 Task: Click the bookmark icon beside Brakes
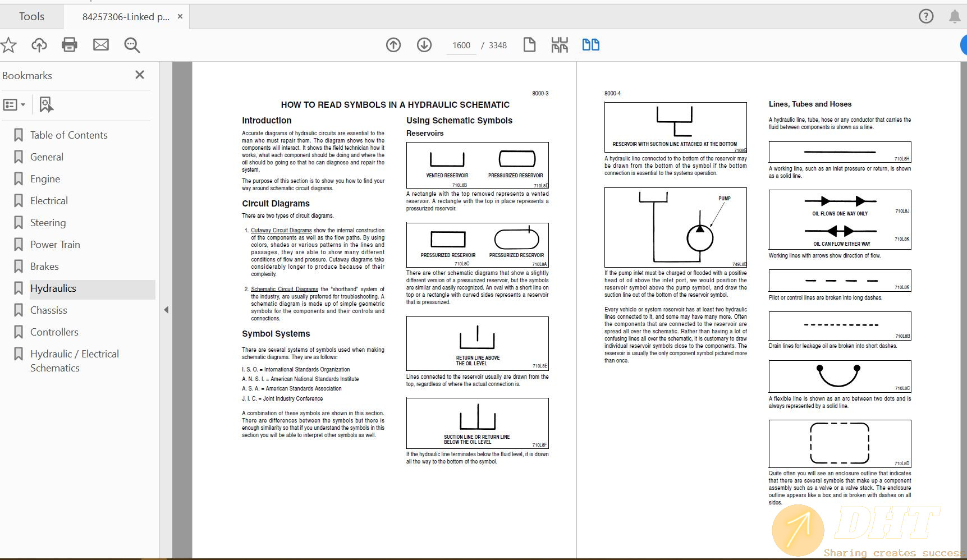(19, 267)
